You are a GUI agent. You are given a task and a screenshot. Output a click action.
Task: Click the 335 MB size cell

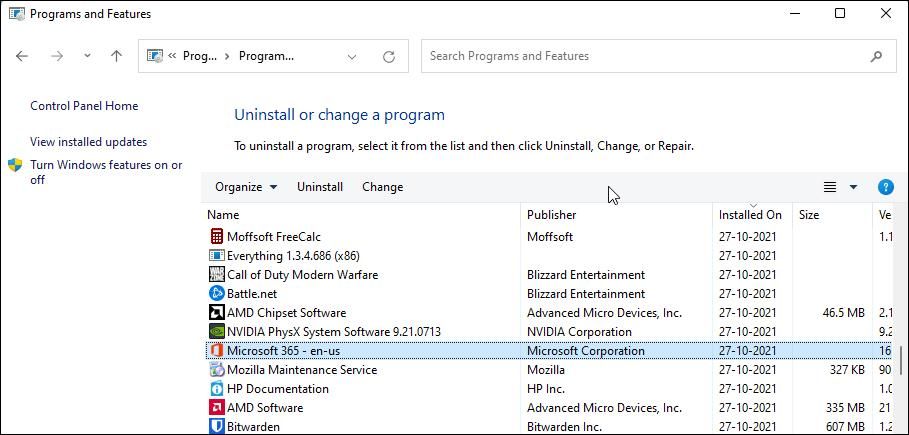click(846, 408)
